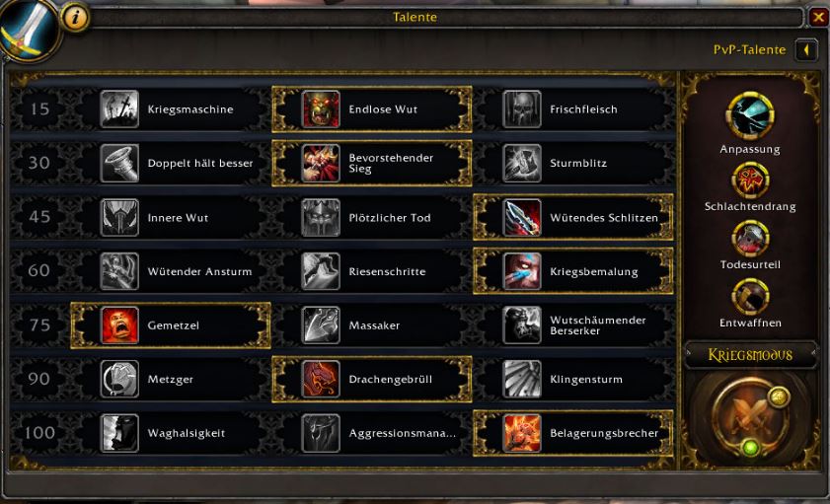The width and height of the screenshot is (830, 504).
Task: Collapse the PvP-Talente panel arrow
Action: 806,49
